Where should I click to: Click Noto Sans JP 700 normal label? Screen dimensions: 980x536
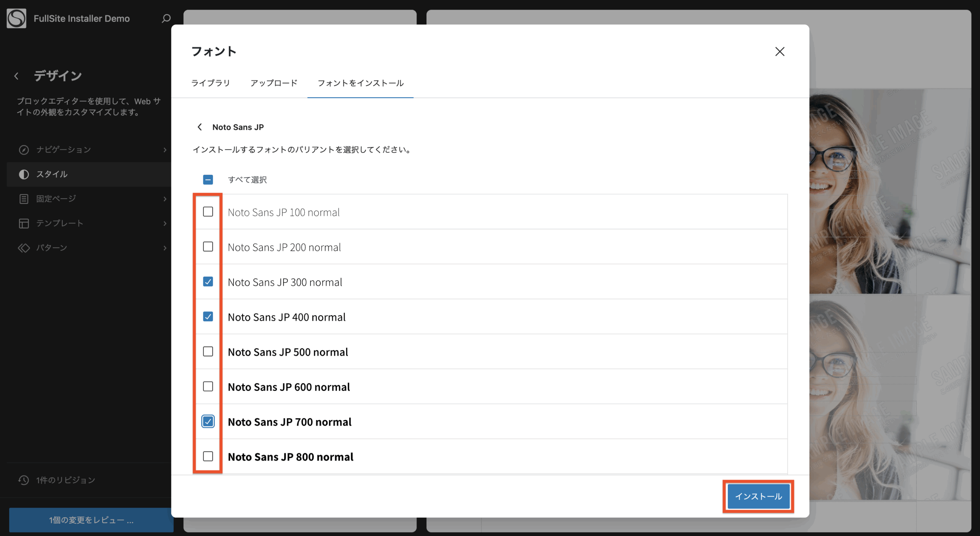pyautogui.click(x=289, y=422)
